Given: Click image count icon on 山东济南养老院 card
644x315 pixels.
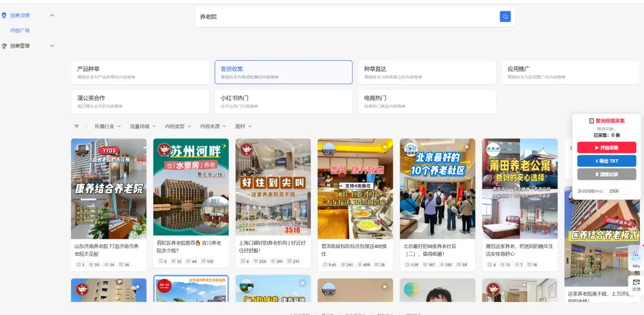Looking at the screenshot, I should (x=78, y=264).
